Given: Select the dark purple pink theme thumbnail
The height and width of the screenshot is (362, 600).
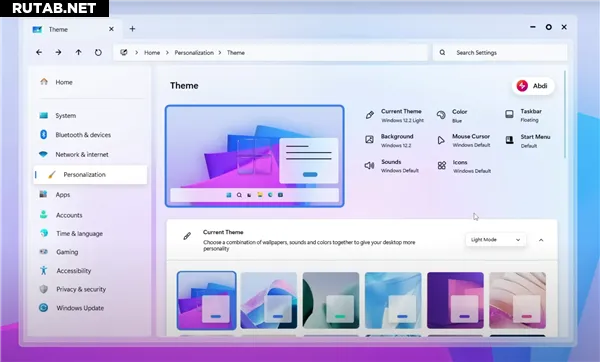Looking at the screenshot, I should coord(455,300).
